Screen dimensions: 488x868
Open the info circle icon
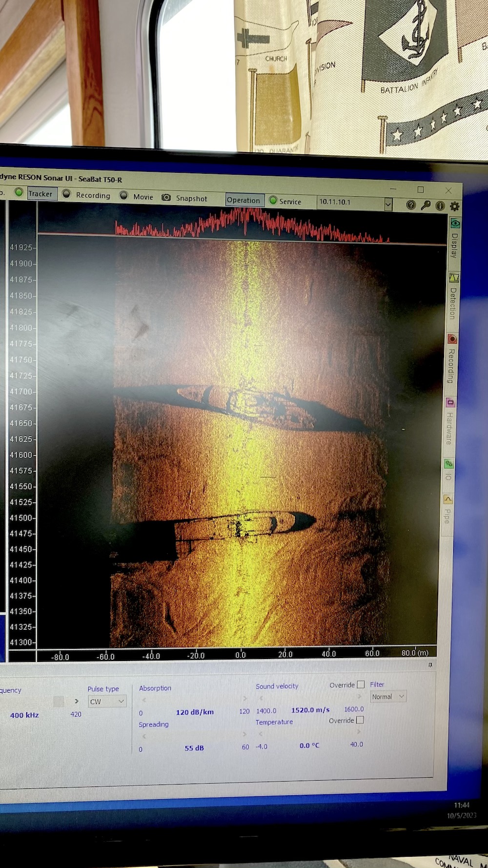point(440,206)
